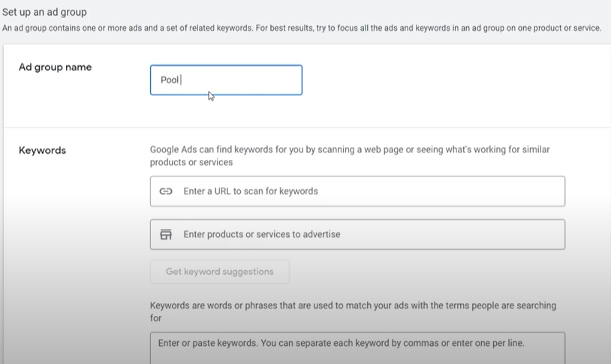Click the 'For best results' sentence at top
This screenshot has width=611, height=364.
click(x=429, y=28)
